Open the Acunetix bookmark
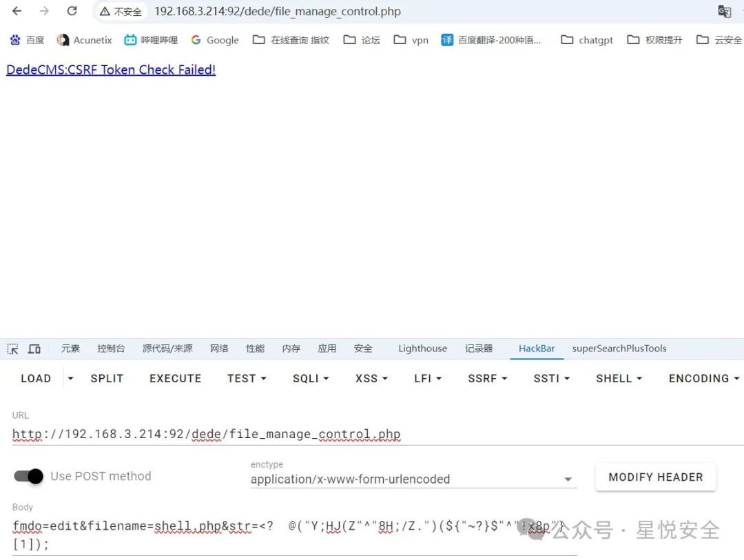Image resolution: width=744 pixels, height=560 pixels. pyautogui.click(x=85, y=40)
